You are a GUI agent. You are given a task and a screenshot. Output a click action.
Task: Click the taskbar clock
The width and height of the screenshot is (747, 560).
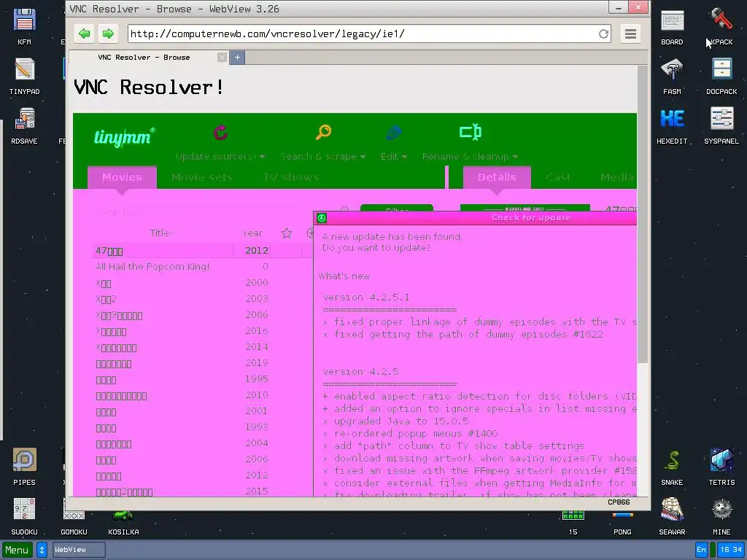click(x=731, y=550)
